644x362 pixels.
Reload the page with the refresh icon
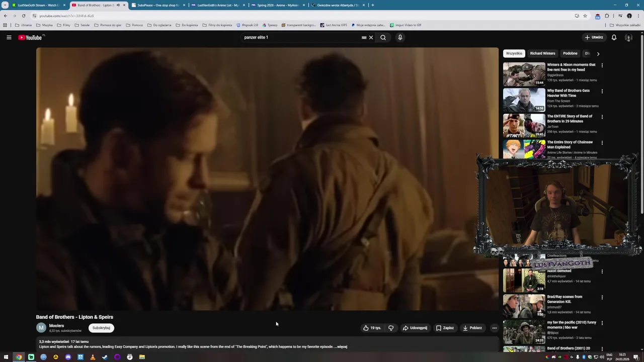[24, 16]
